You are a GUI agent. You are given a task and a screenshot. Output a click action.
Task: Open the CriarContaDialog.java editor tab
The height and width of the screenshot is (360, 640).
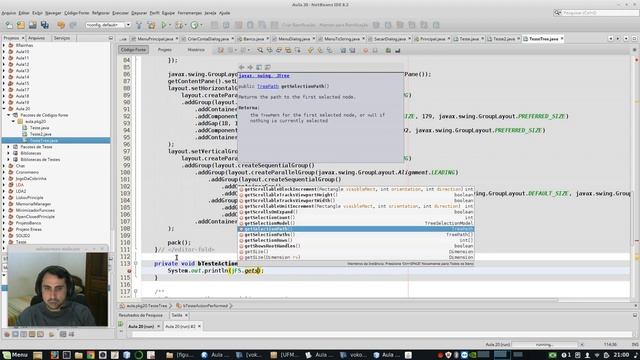point(208,39)
